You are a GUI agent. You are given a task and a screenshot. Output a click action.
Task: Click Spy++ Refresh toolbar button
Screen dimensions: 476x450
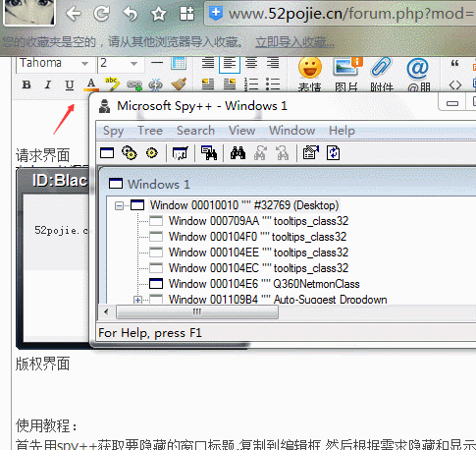click(333, 153)
